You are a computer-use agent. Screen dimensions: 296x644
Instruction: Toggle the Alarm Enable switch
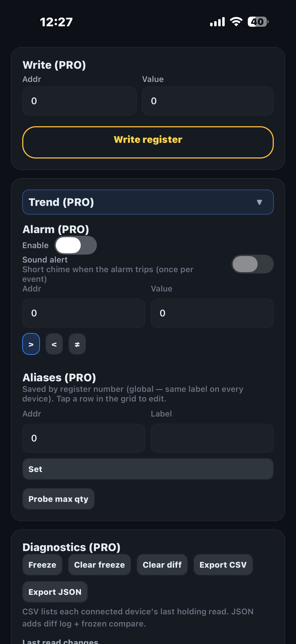pyautogui.click(x=76, y=245)
